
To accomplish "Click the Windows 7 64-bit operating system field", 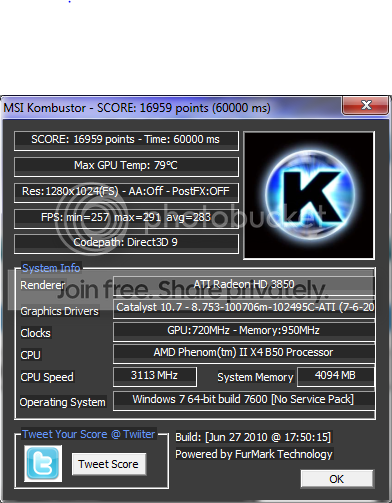I will point(244,400).
